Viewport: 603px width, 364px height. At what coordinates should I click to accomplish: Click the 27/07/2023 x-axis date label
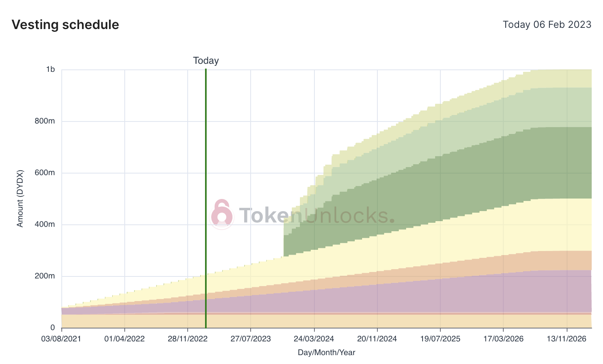tap(251, 339)
